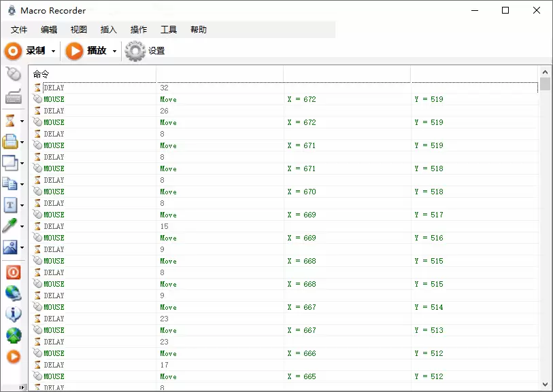Image resolution: width=553 pixels, height=392 pixels.
Task: Select Y = 516 cell
Action: [429, 238]
